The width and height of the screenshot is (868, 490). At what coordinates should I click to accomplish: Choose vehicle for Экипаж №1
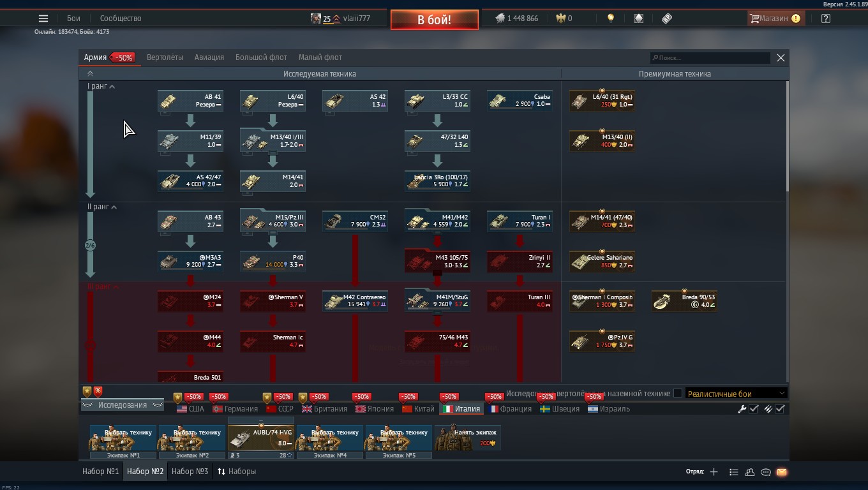pos(123,438)
